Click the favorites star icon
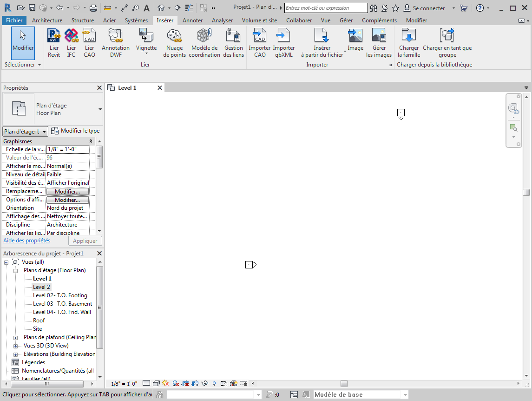532x401 pixels. (x=395, y=8)
